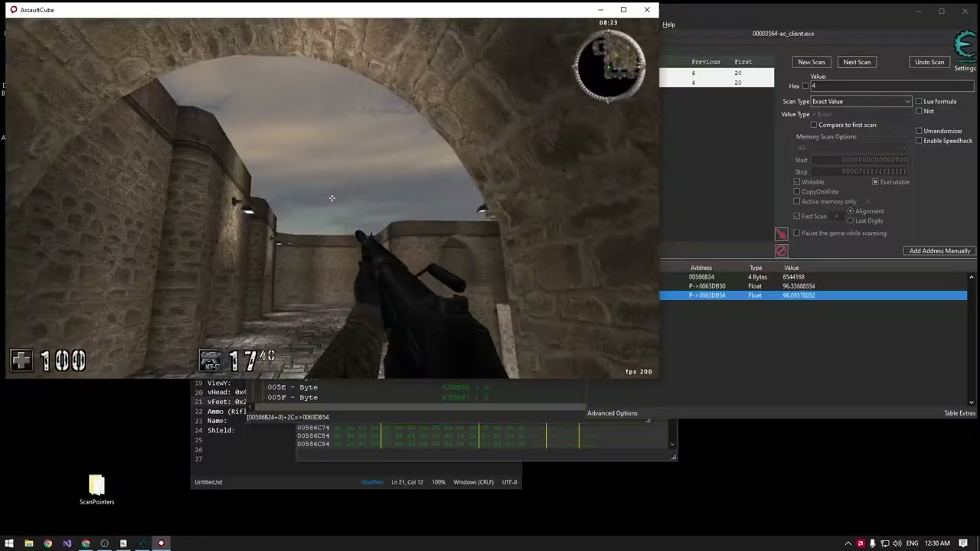The width and height of the screenshot is (980, 551).
Task: Open the memory region All dropdown
Action: (x=854, y=148)
